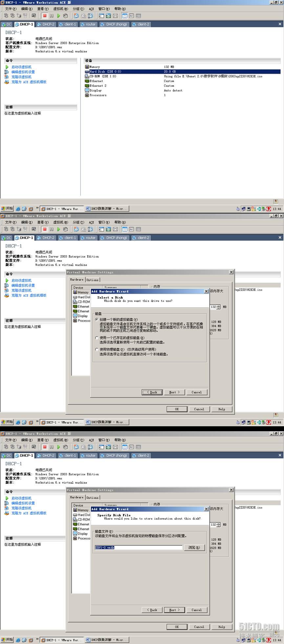
Task: Click Next in the Specify Disk File wizard
Action: click(x=174, y=610)
